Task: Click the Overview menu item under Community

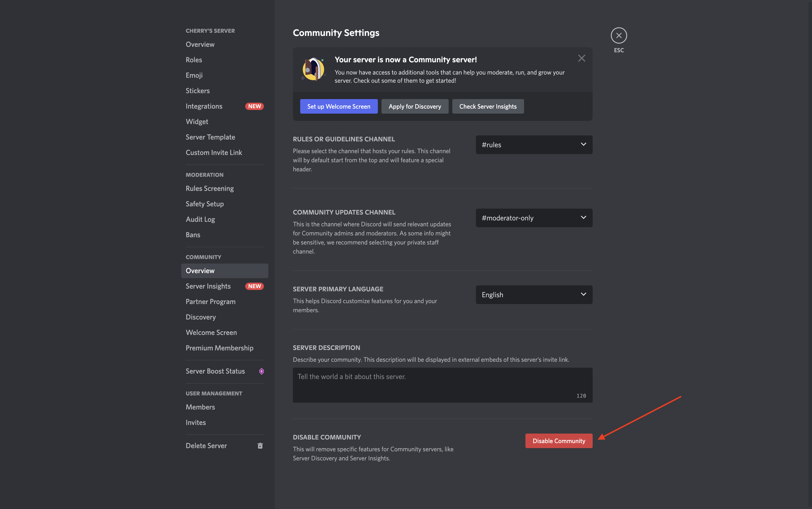Action: click(x=200, y=270)
